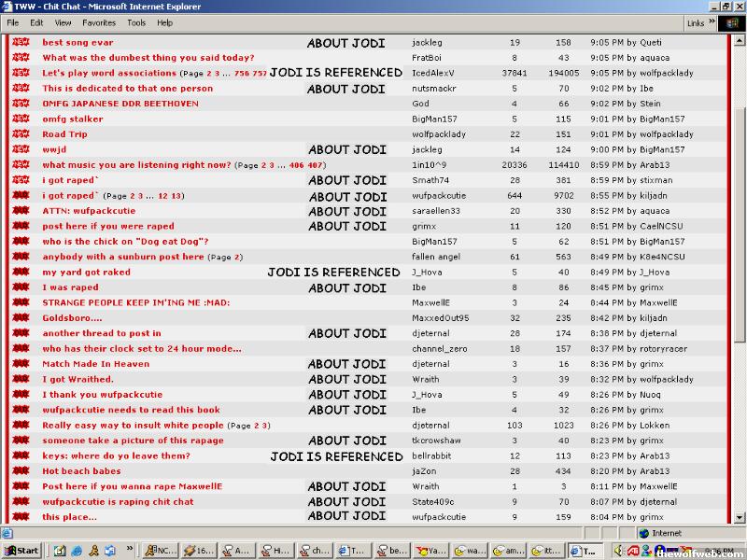Click the scrollbar up arrow
The height and width of the screenshot is (560, 747).
(x=738, y=40)
